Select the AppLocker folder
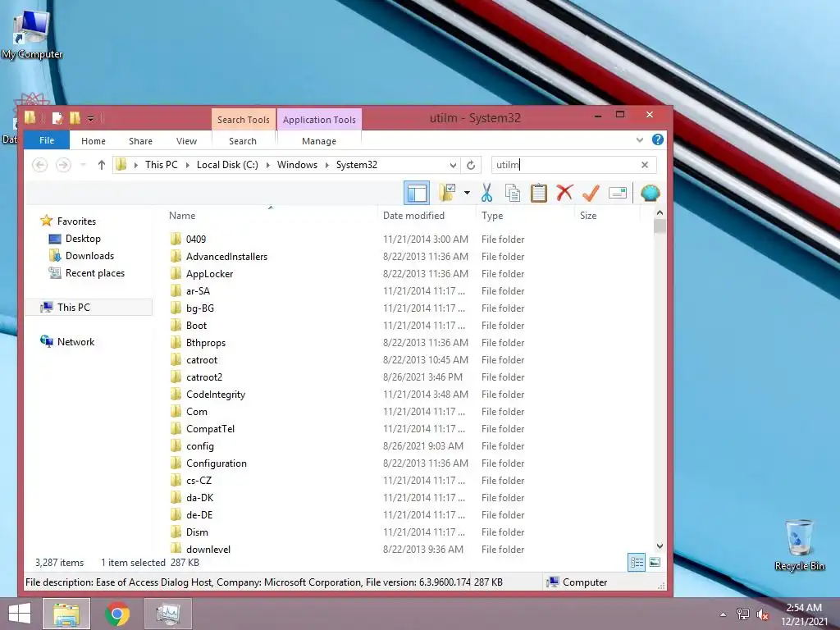 209,274
